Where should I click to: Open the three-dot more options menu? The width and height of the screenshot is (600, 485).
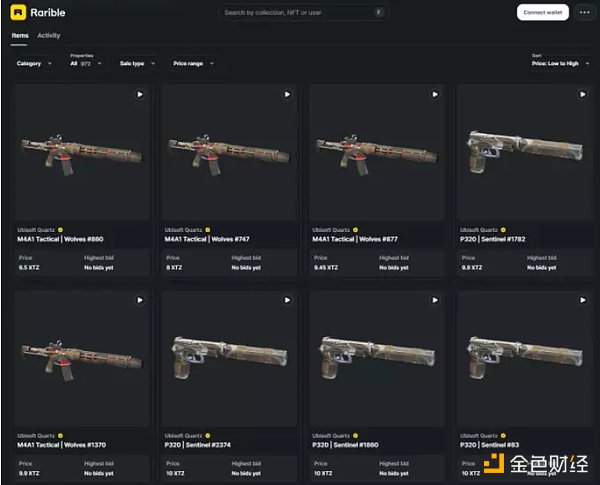584,12
